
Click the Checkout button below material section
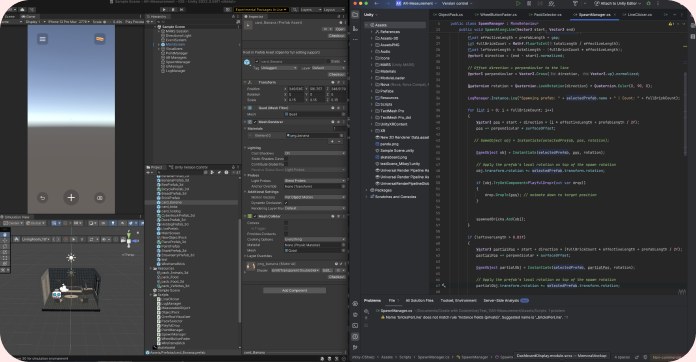(x=336, y=277)
